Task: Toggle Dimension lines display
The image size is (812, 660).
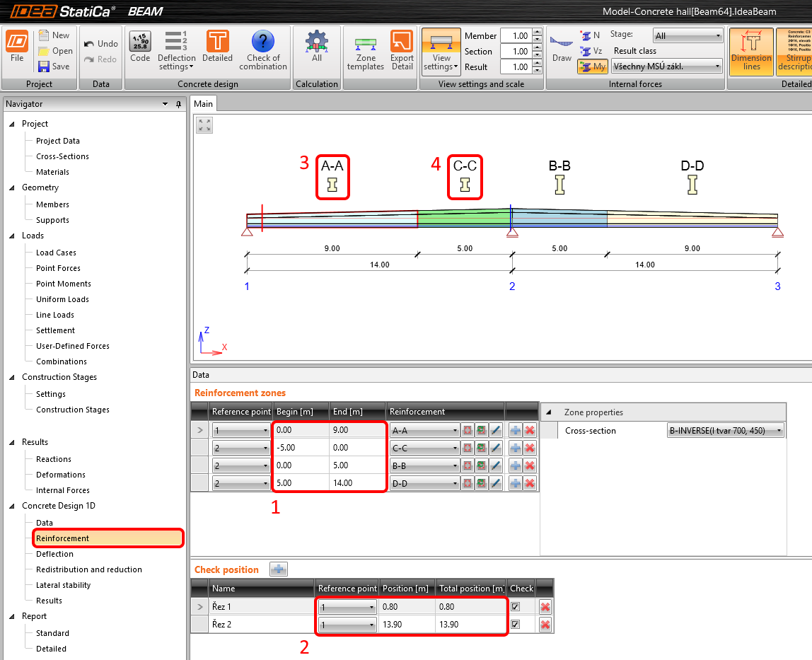Action: pyautogui.click(x=751, y=50)
